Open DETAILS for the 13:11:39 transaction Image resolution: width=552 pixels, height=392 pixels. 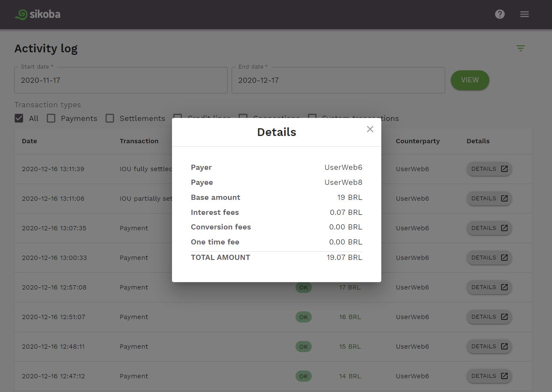pos(489,169)
